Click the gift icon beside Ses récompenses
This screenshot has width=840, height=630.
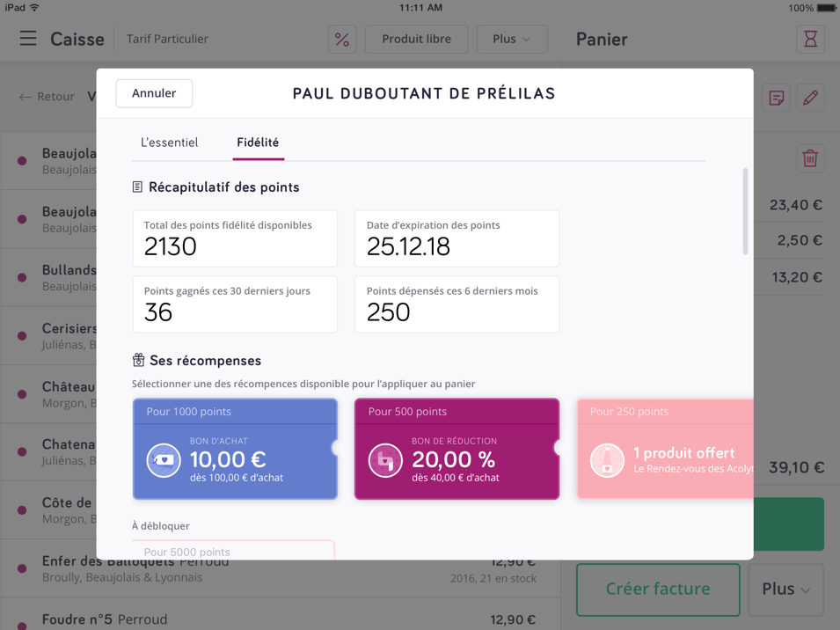138,360
